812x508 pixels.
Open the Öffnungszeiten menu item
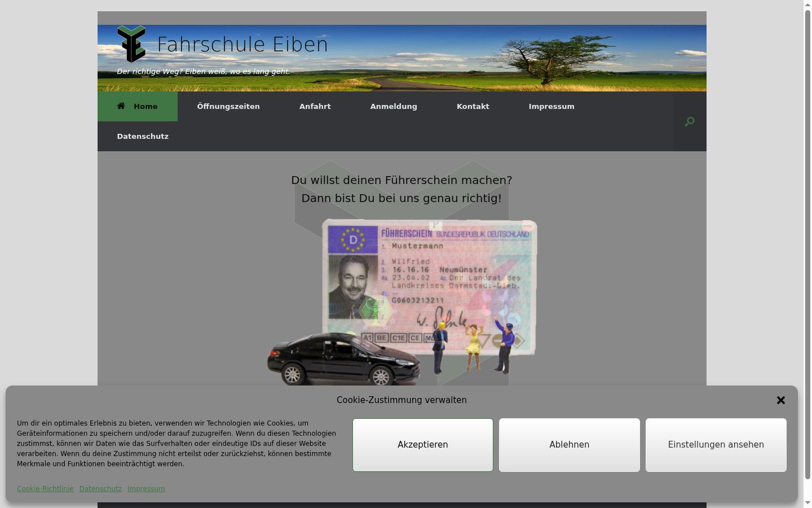[228, 106]
